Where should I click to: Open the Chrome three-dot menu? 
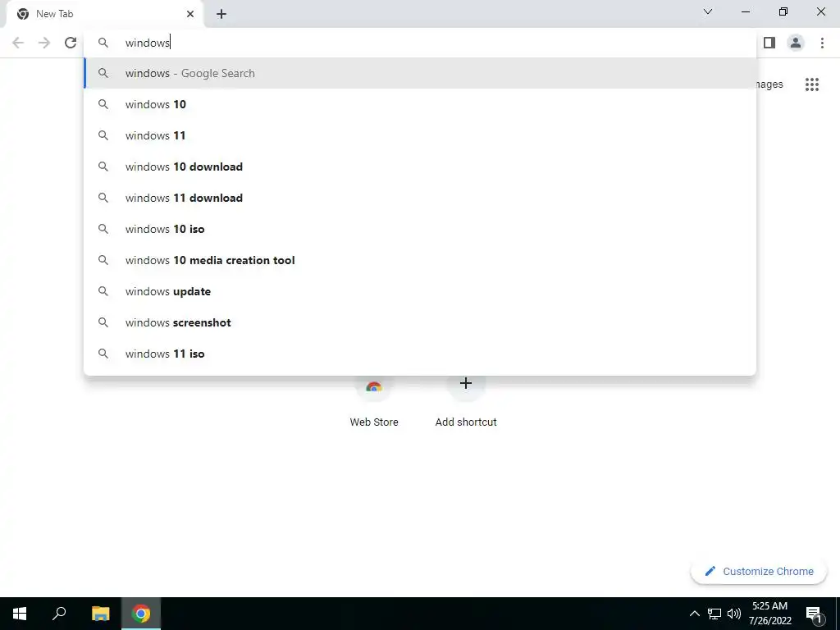822,43
